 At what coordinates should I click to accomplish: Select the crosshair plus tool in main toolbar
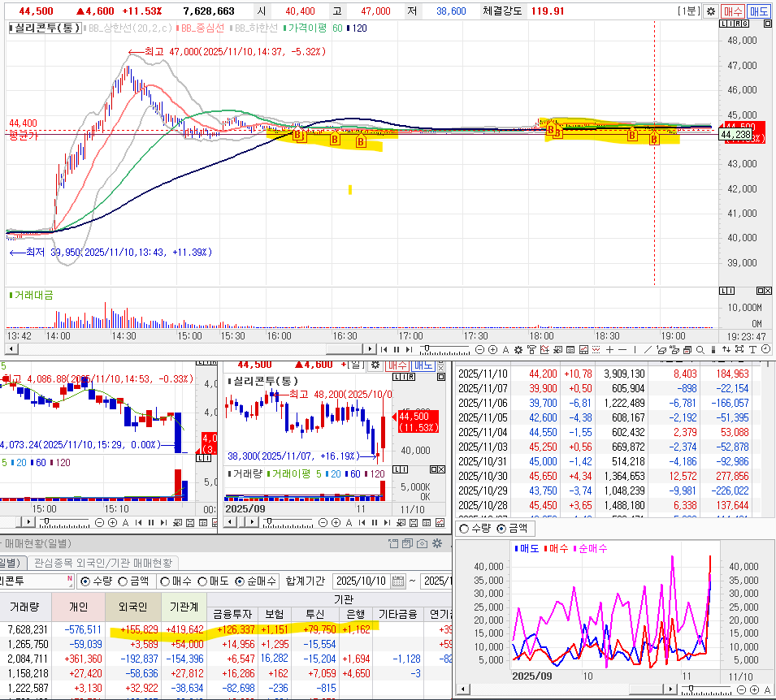click(x=609, y=350)
